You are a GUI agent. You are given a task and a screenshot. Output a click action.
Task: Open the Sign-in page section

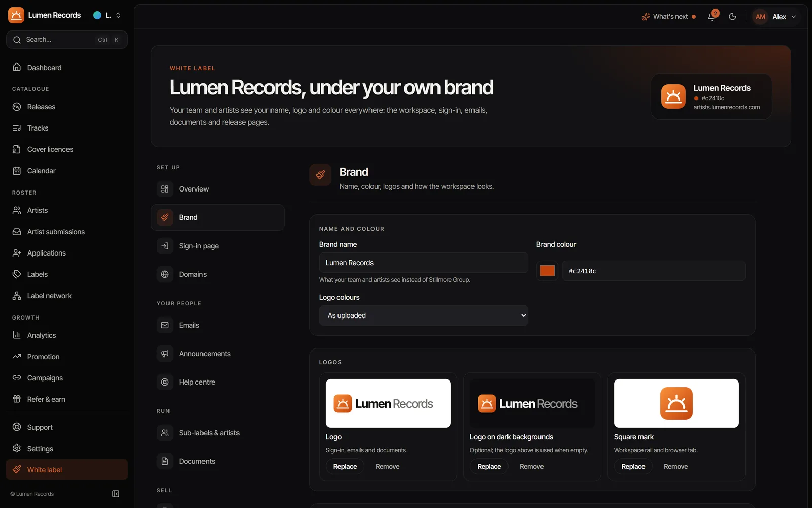218,246
